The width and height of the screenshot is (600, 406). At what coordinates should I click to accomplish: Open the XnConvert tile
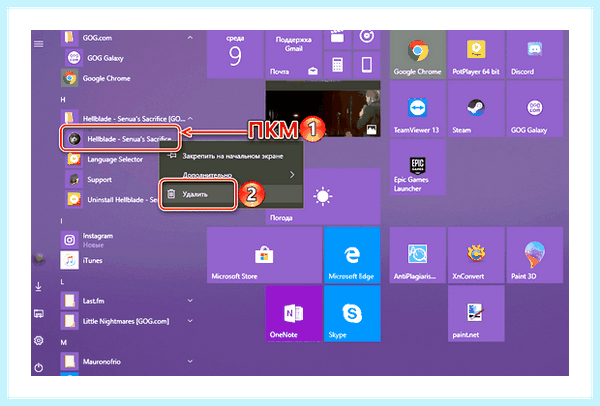[x=476, y=255]
